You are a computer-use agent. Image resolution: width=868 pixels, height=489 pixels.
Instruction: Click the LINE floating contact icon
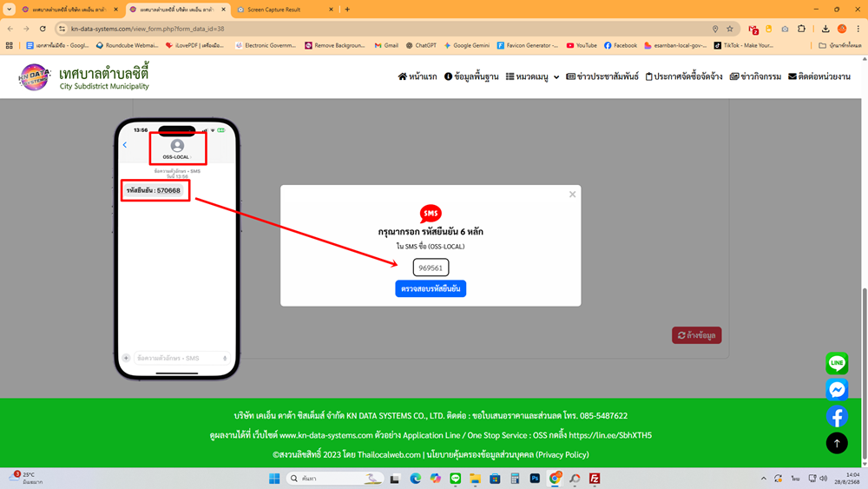click(837, 363)
